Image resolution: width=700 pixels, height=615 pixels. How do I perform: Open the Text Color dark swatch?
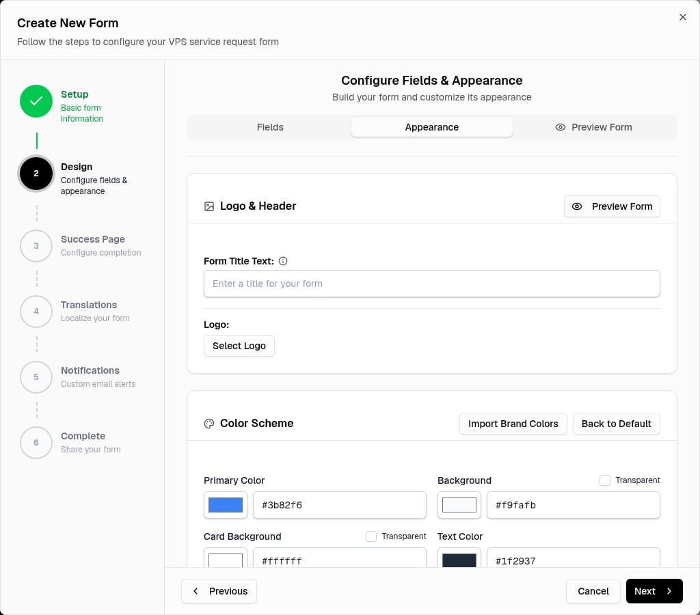point(459,558)
